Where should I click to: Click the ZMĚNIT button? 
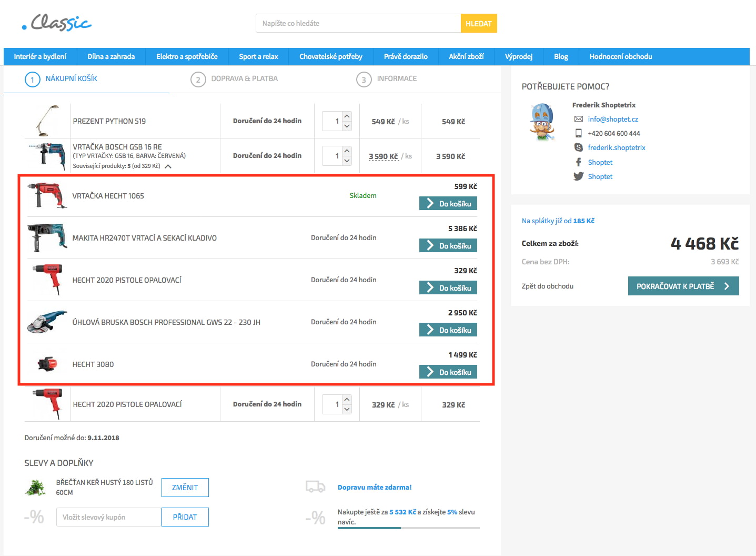[185, 488]
